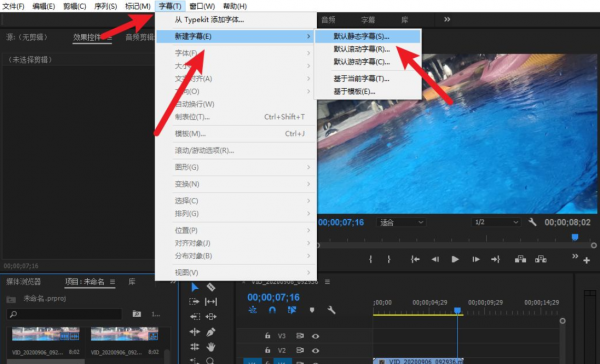Toggle sync lock on track V3
This screenshot has height=364, width=600.
[x=300, y=336]
